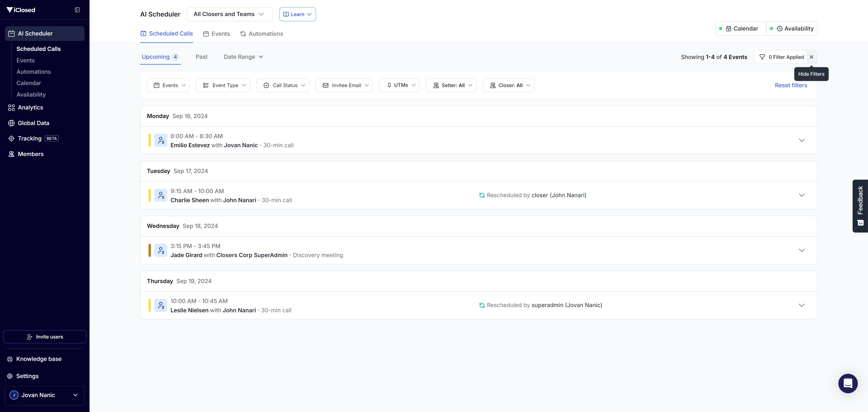Image resolution: width=868 pixels, height=412 pixels.
Task: Open the Call Status filter dropdown
Action: pyautogui.click(x=282, y=85)
